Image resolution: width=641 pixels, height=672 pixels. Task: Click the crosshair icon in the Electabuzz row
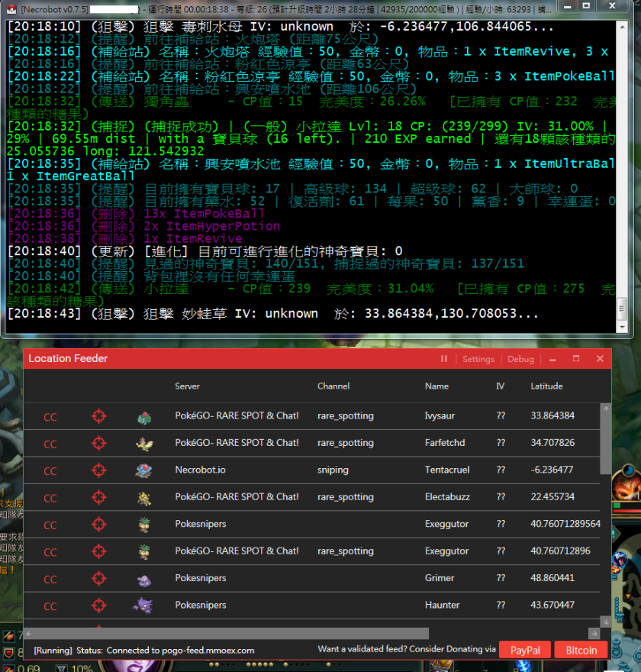[x=99, y=498]
